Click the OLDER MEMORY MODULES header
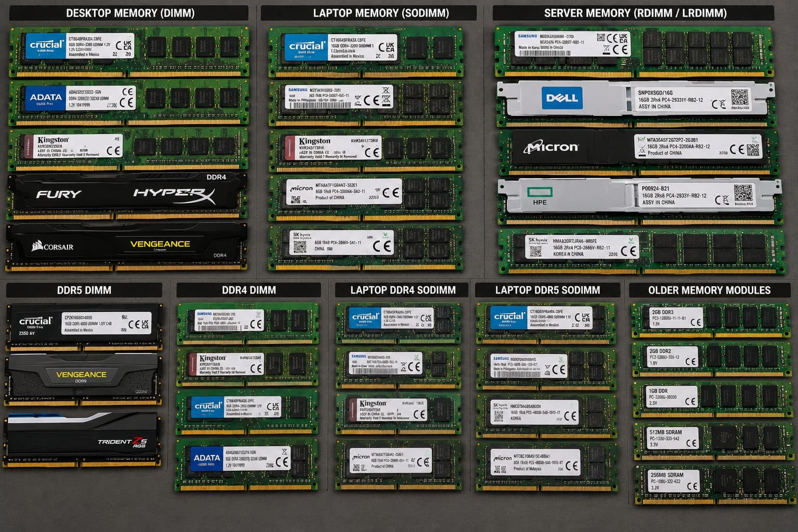Screen dimensions: 798x532 (709, 290)
